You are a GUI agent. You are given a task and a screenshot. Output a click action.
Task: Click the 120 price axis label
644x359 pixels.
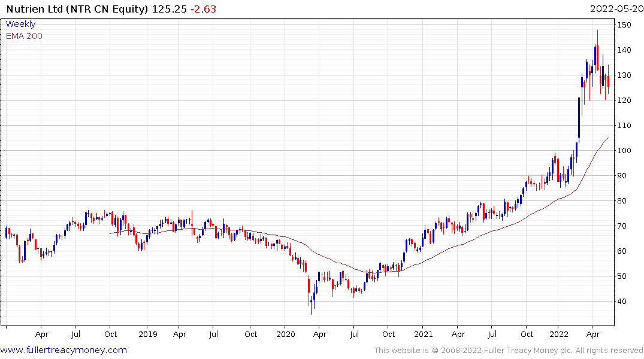tap(624, 100)
